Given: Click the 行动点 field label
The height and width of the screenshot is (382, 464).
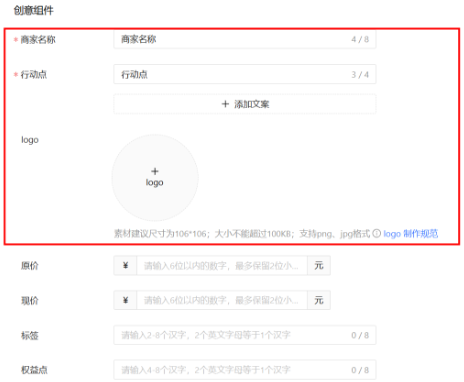Looking at the screenshot, I should pyautogui.click(x=34, y=74).
